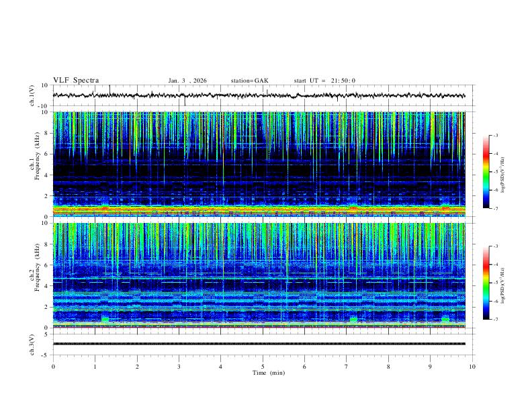Click the "VLF Spectra" title text

tap(76, 81)
